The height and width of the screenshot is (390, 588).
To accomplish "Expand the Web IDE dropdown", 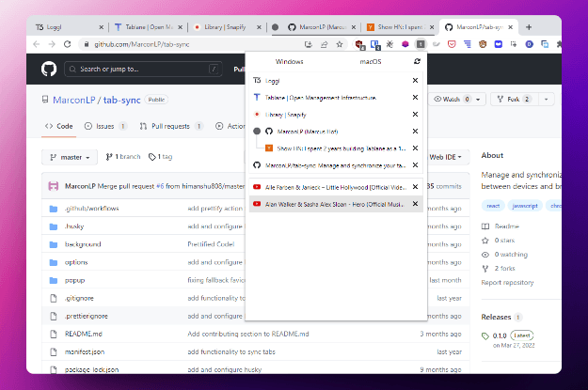I will (x=446, y=157).
